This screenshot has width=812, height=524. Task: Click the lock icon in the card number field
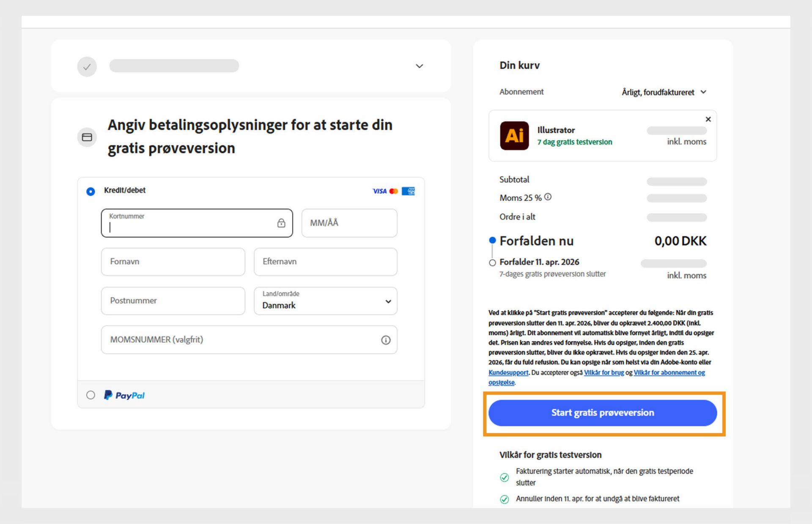click(281, 223)
